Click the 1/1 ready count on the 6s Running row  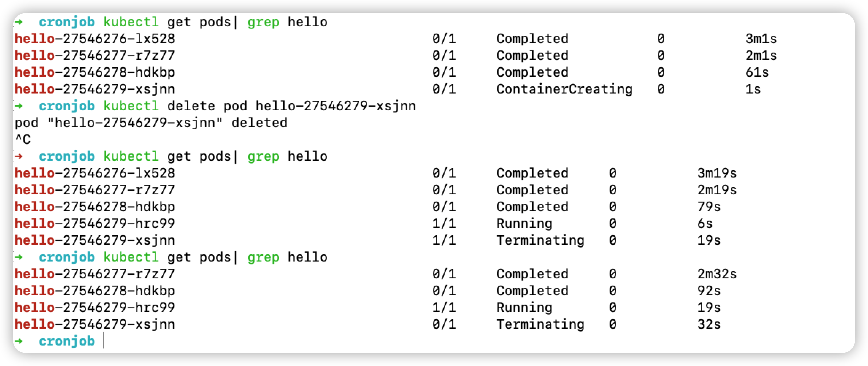(x=444, y=224)
